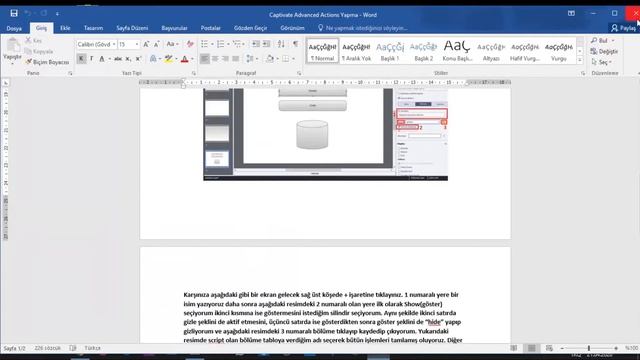Image resolution: width=640 pixels, height=360 pixels.
Task: Click the Biçim Boyacısı format painter
Action: point(47,62)
